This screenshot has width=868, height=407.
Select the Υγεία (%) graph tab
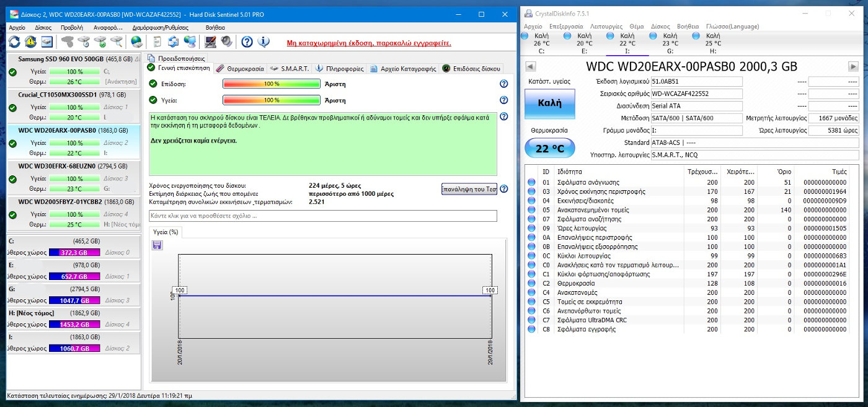165,232
